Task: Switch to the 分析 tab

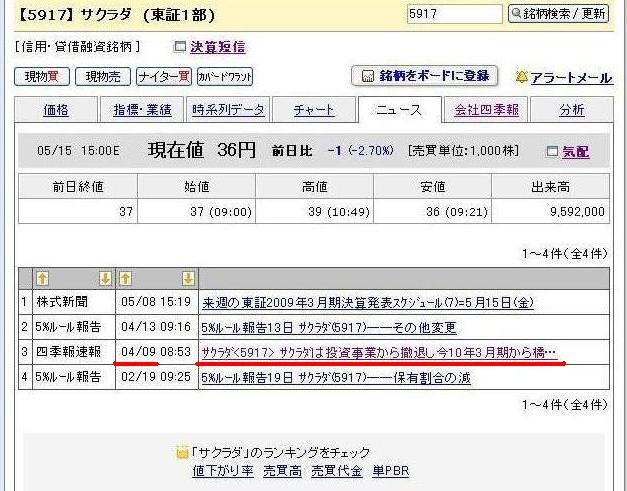Action: (572, 110)
